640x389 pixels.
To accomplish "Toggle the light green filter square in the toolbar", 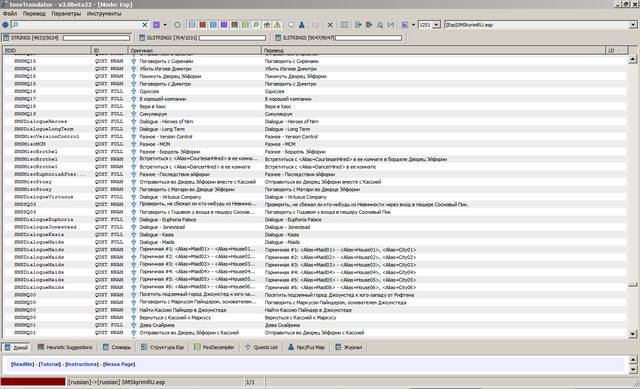I will [x=245, y=25].
